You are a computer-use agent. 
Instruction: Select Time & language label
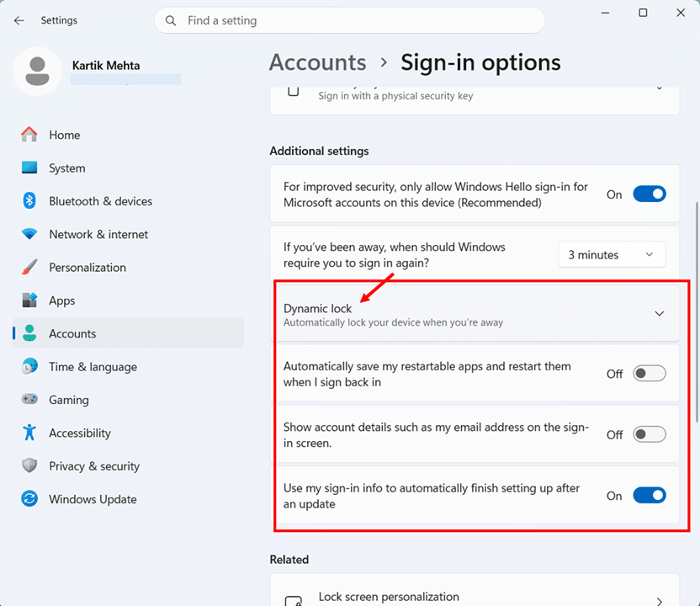tap(93, 367)
